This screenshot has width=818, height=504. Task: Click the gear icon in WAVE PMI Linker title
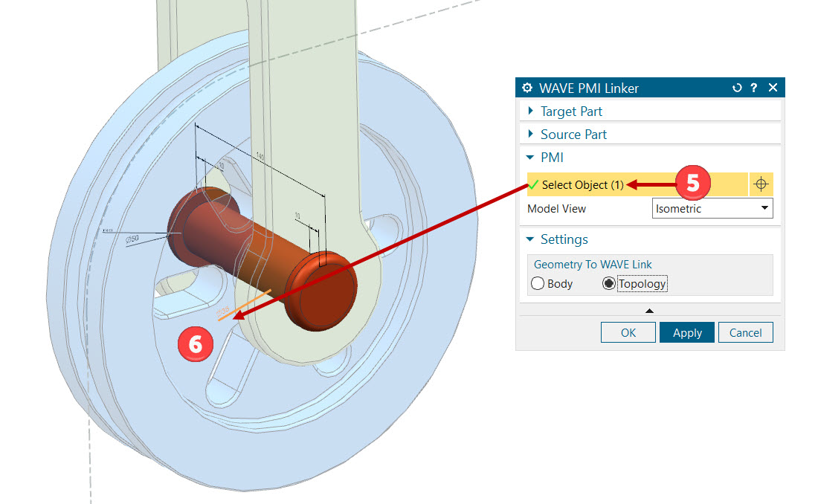[527, 88]
